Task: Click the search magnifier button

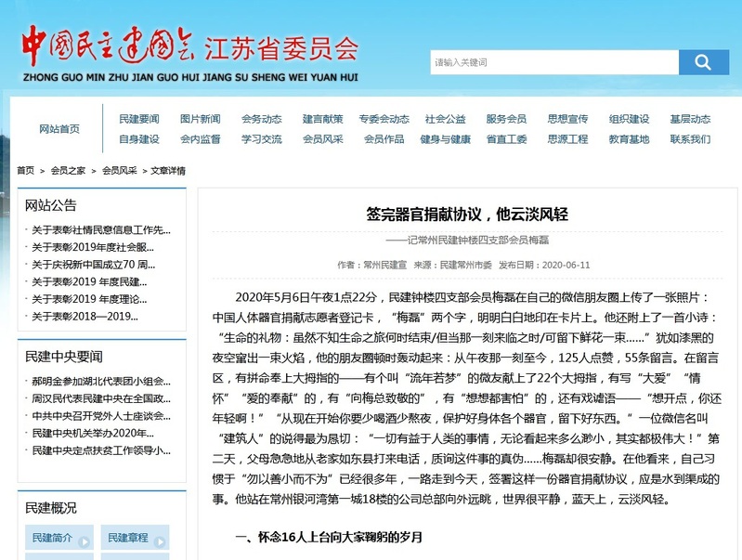Action: point(704,62)
